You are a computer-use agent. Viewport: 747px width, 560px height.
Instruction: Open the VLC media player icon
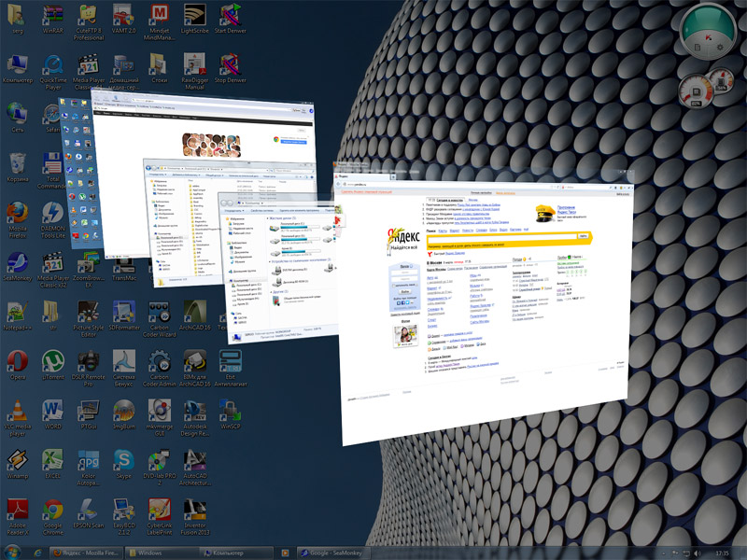(18, 417)
